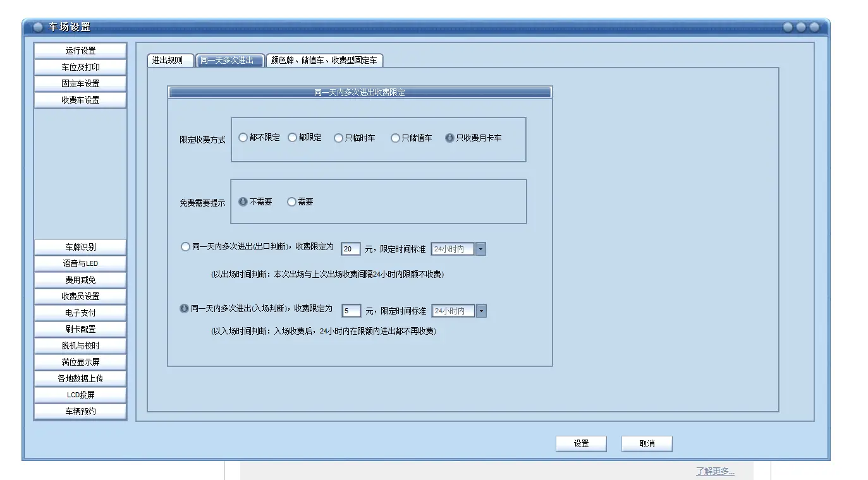
Task: Open the 24小时内 dropdown on the 出口判断 row
Action: pyautogui.click(x=480, y=248)
